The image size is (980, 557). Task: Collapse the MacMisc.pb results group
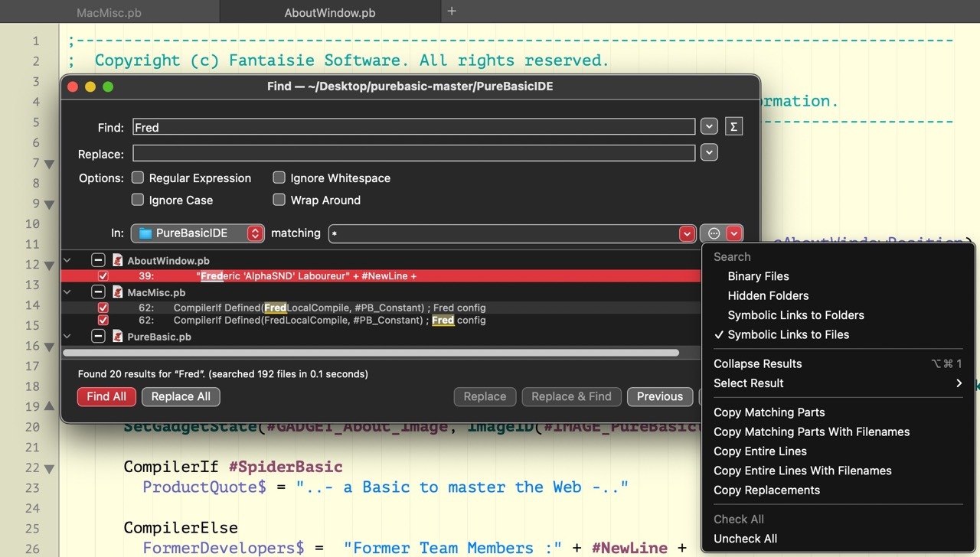tap(68, 292)
